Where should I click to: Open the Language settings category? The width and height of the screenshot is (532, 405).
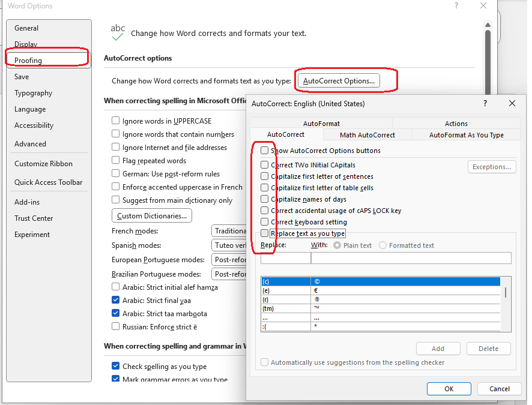tap(30, 109)
